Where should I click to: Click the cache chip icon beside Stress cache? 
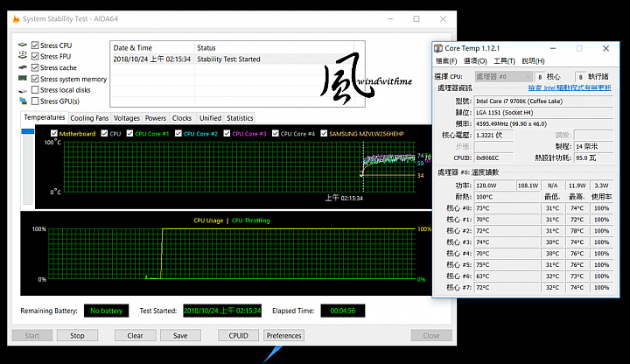(x=23, y=67)
